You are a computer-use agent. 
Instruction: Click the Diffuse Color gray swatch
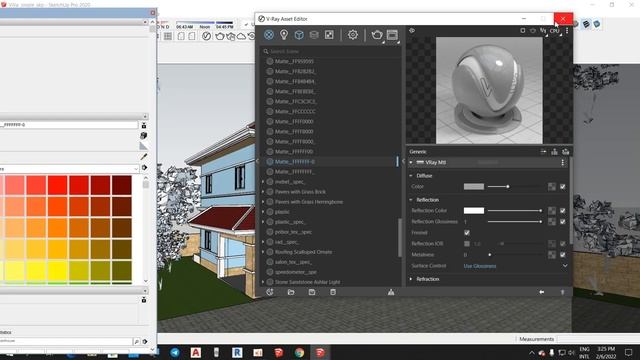474,187
